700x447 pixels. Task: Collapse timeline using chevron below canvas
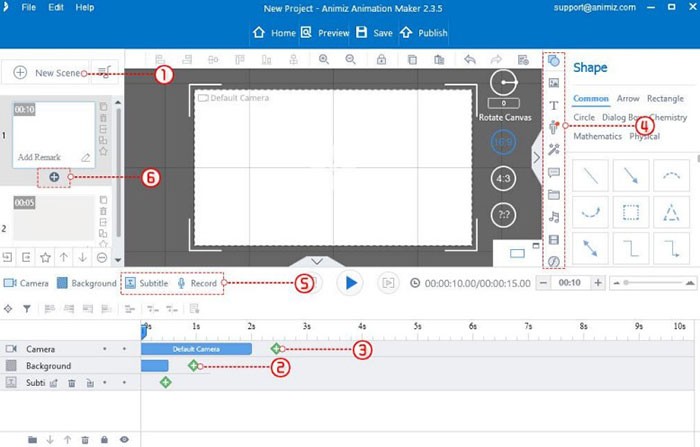[316, 261]
